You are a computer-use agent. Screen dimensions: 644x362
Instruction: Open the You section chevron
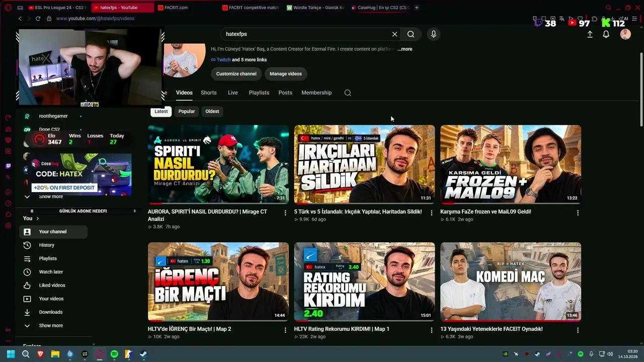(x=37, y=218)
